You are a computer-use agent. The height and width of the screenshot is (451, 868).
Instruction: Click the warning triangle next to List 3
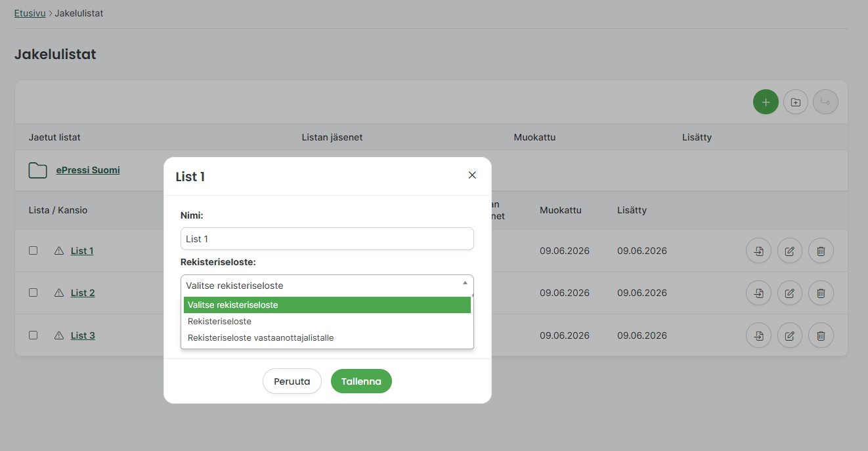tap(59, 335)
